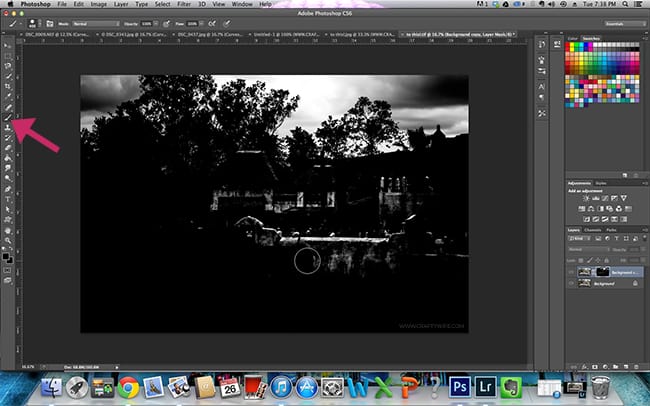Open the Essentials workspace dropdown

click(x=625, y=24)
